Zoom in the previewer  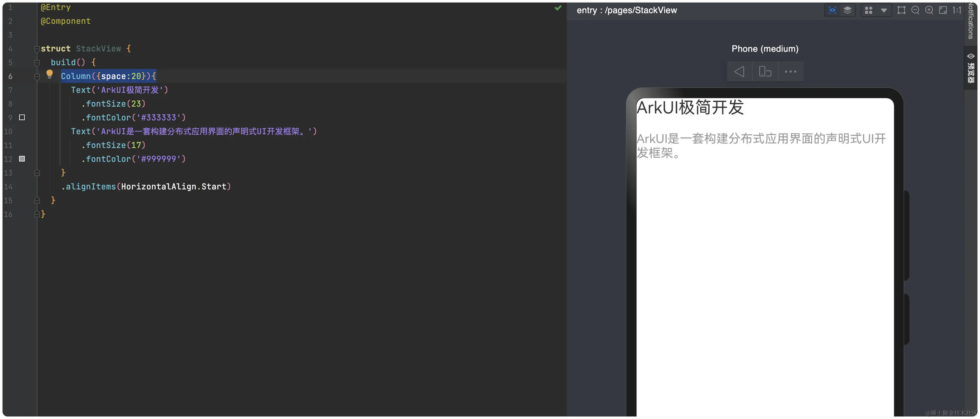coord(929,10)
